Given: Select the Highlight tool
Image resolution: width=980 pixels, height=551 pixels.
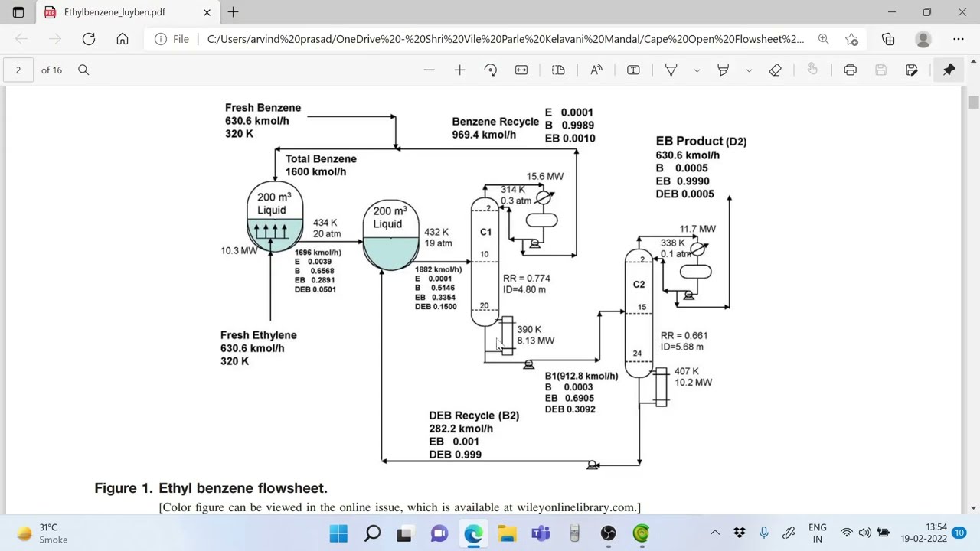Looking at the screenshot, I should (x=723, y=70).
